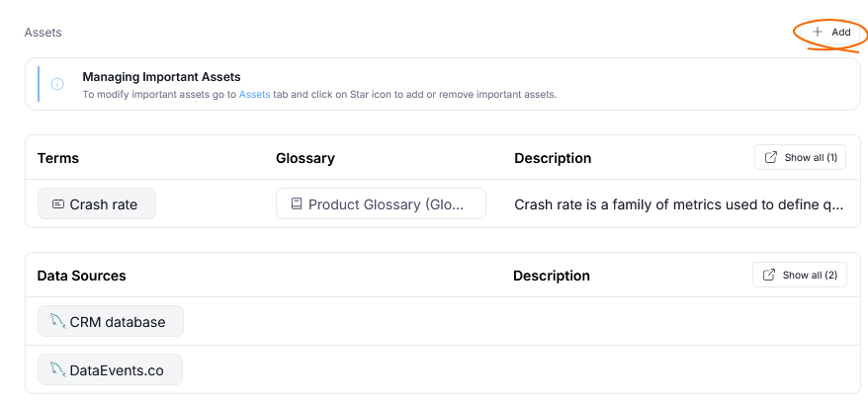The height and width of the screenshot is (402, 868).
Task: Click the Glossary column header
Action: pyautogui.click(x=305, y=158)
